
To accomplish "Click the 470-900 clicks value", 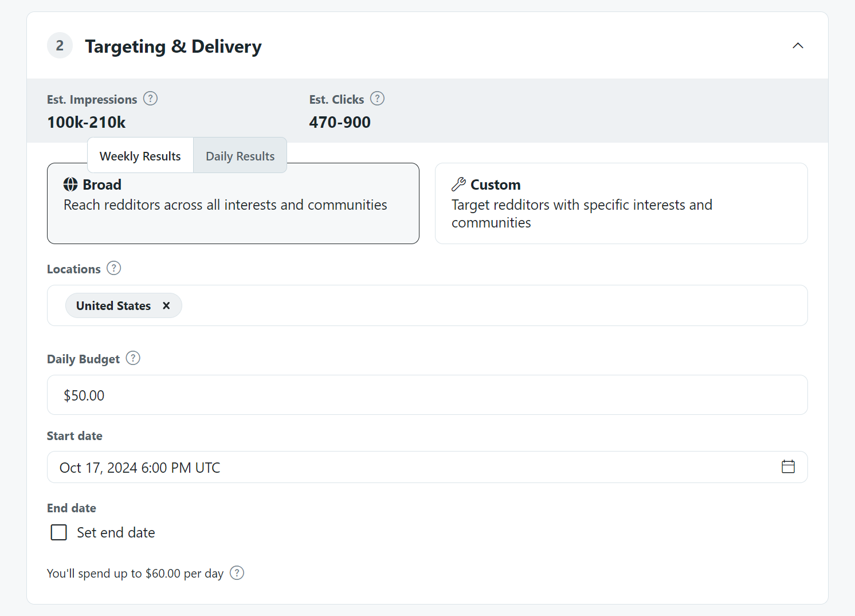I will pyautogui.click(x=340, y=122).
